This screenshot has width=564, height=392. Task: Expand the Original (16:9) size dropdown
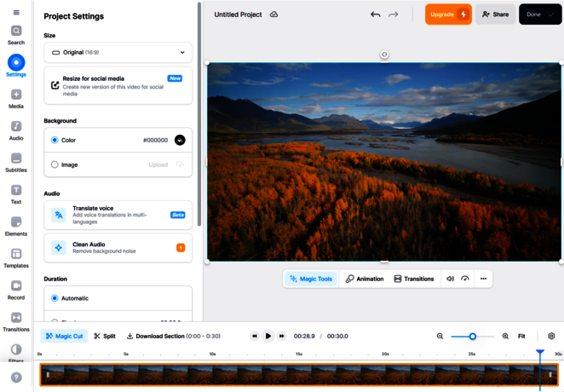118,53
